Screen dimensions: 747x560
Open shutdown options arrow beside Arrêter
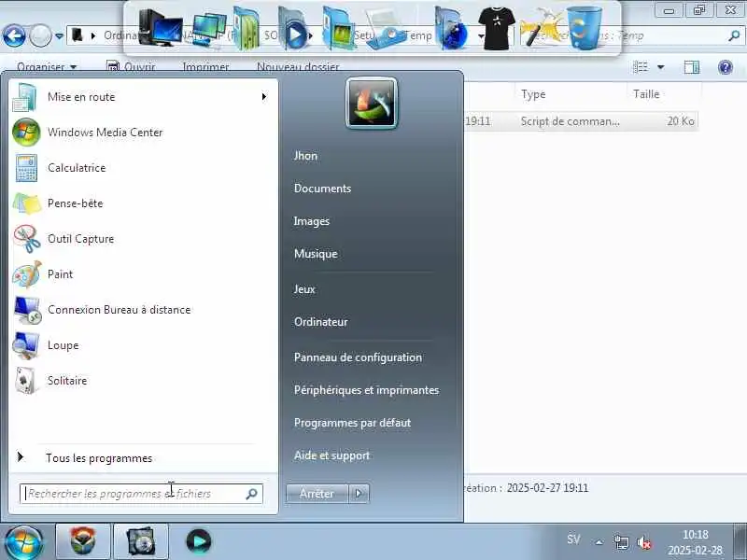(x=359, y=494)
